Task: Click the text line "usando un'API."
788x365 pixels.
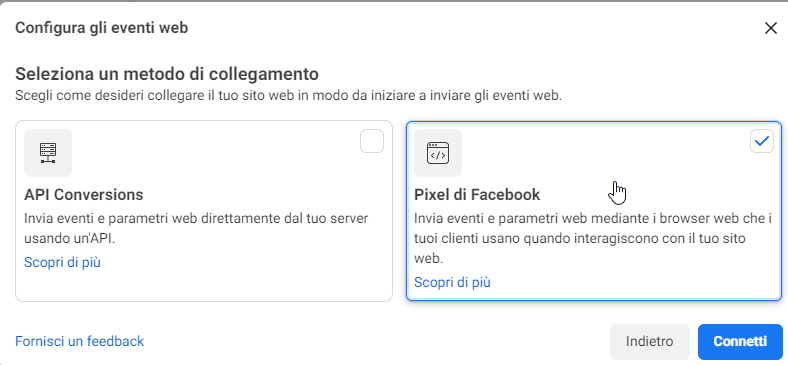Action: (70, 239)
